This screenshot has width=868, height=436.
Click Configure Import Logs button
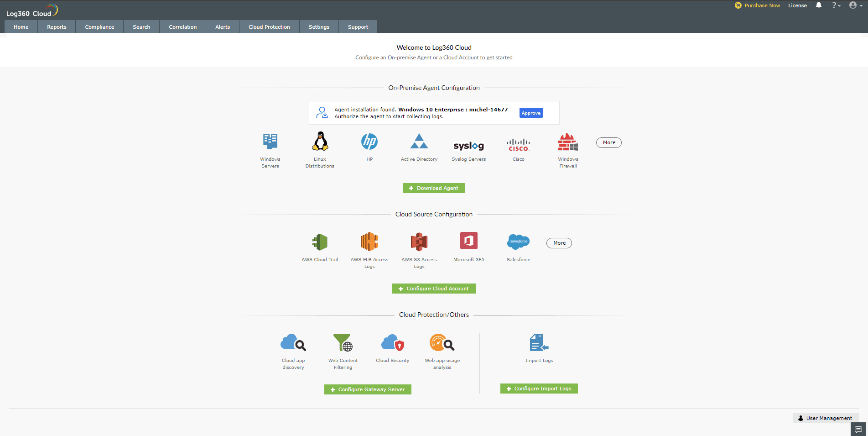pyautogui.click(x=539, y=389)
